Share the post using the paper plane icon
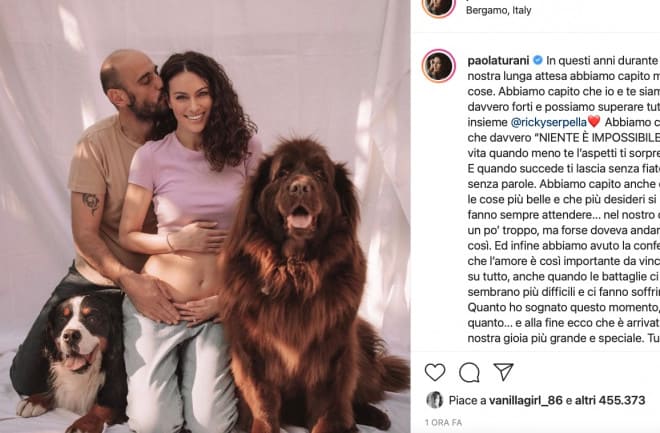This screenshot has height=433, width=660. (503, 372)
